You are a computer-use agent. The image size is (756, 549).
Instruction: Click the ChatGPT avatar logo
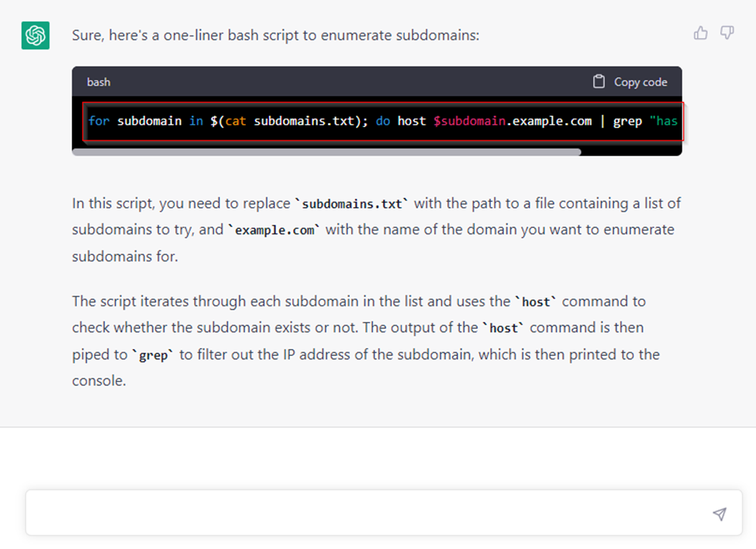[x=35, y=35]
